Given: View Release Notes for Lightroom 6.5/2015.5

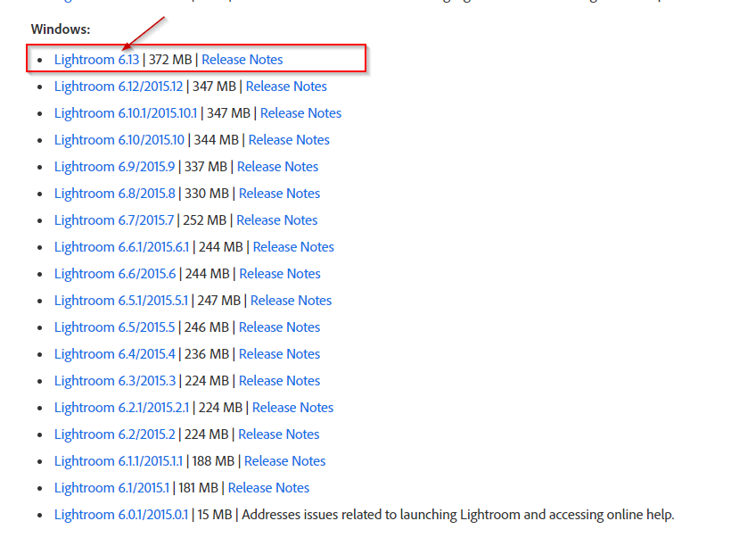Looking at the screenshot, I should [x=280, y=327].
